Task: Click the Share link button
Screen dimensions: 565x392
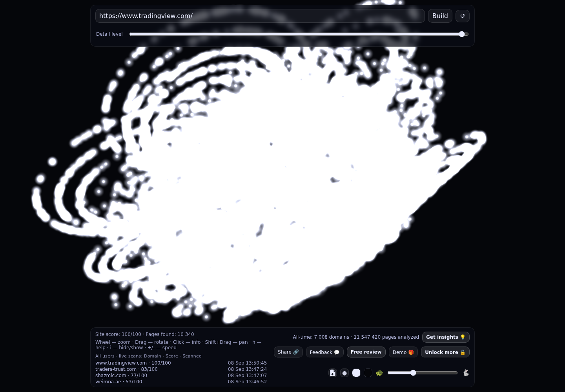Action: (x=288, y=352)
